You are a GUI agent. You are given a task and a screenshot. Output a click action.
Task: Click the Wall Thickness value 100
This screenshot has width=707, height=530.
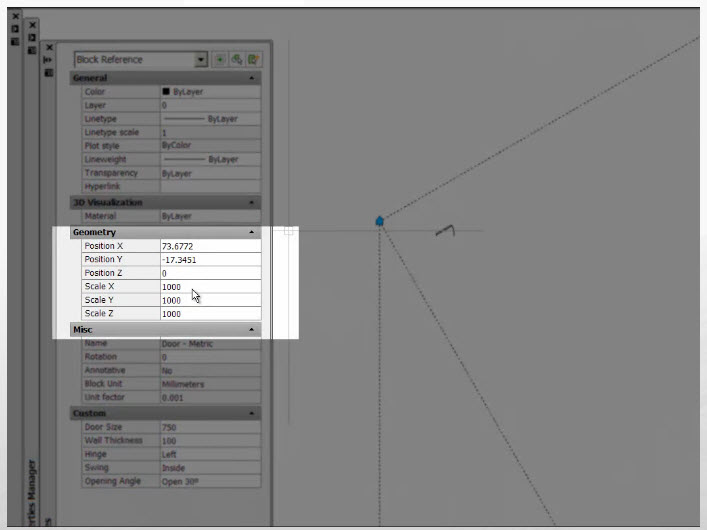pyautogui.click(x=211, y=441)
